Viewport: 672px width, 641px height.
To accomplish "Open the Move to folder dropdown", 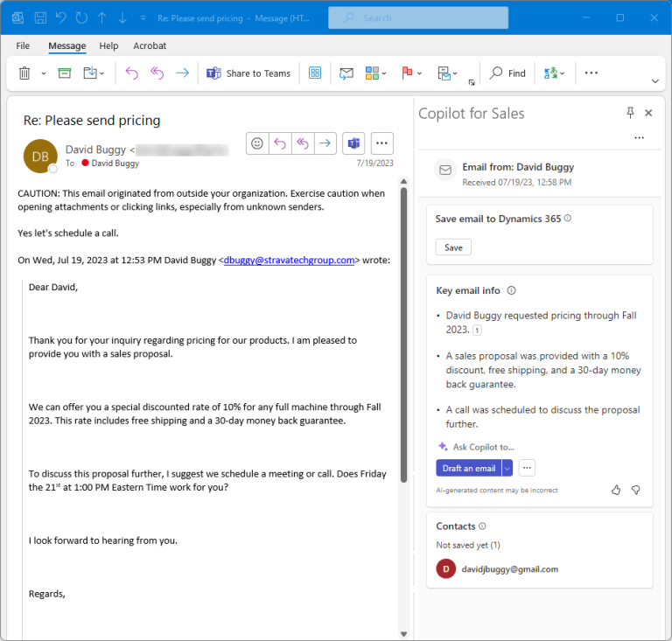I will [x=94, y=73].
